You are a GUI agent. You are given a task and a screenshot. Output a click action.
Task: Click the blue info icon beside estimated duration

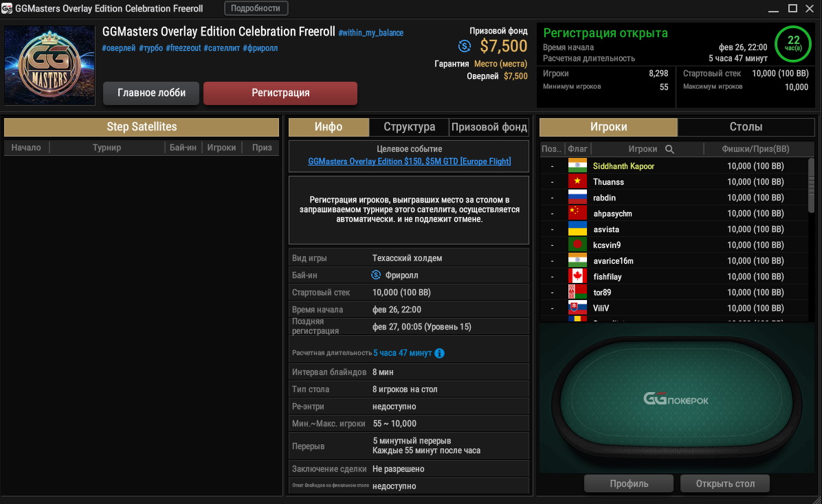click(439, 353)
